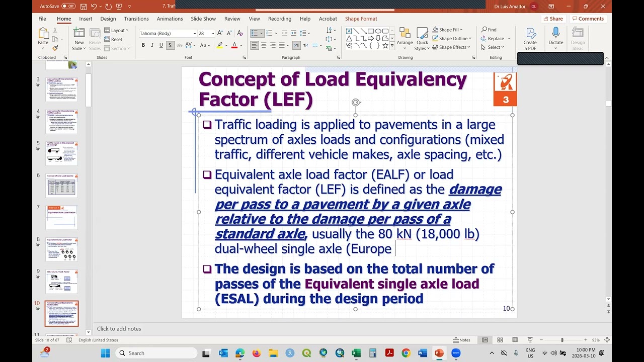Open Change Case Aa dropdown
The height and width of the screenshot is (362, 644).
[x=205, y=45]
